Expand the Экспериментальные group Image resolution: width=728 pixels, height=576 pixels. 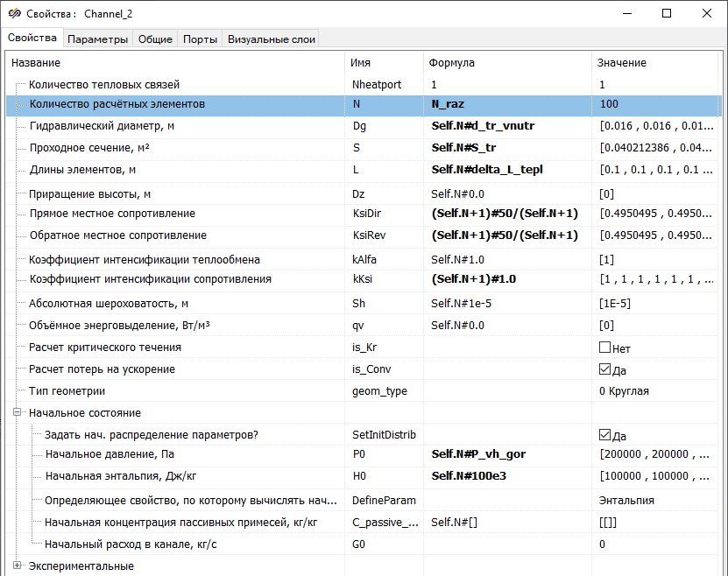17,566
